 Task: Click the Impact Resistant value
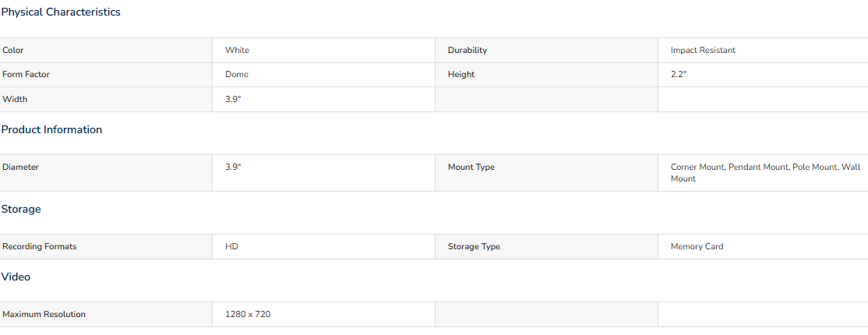(x=703, y=51)
